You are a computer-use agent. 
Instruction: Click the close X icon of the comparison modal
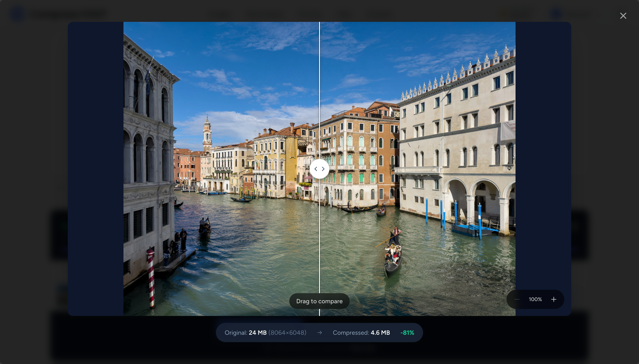coord(623,16)
